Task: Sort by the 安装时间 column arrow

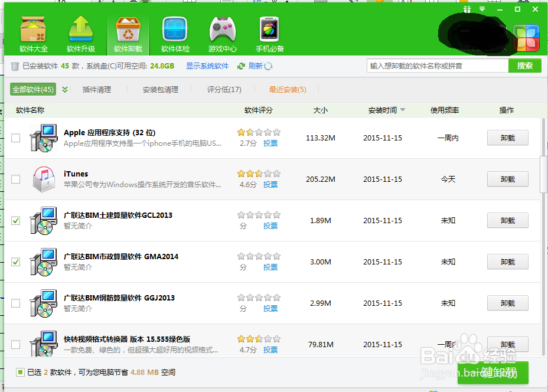Action: [x=403, y=110]
